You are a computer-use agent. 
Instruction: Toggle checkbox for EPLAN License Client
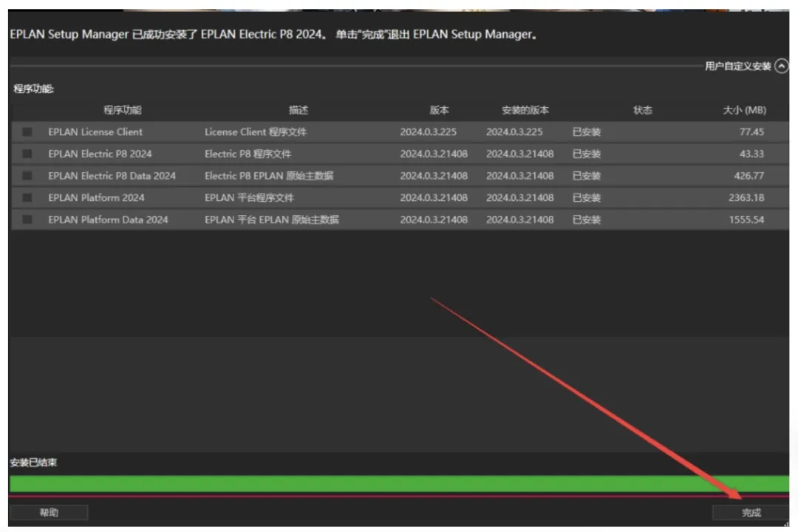coord(27,132)
